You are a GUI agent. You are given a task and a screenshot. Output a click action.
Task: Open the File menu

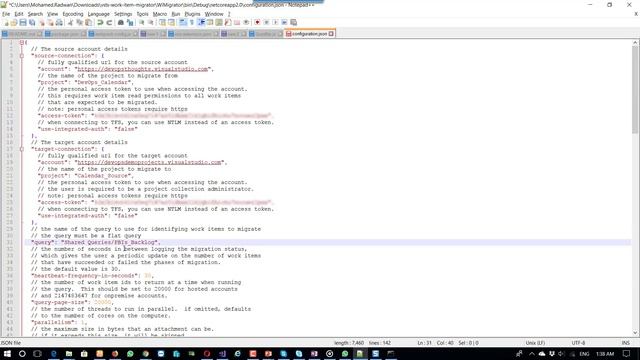6,14
